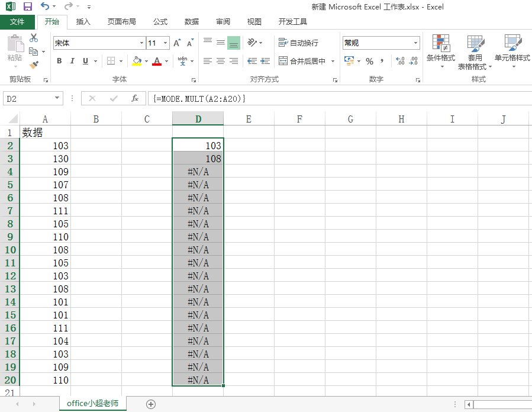Switch to the 公式 ribbon tab
532x412 pixels.
pos(160,22)
